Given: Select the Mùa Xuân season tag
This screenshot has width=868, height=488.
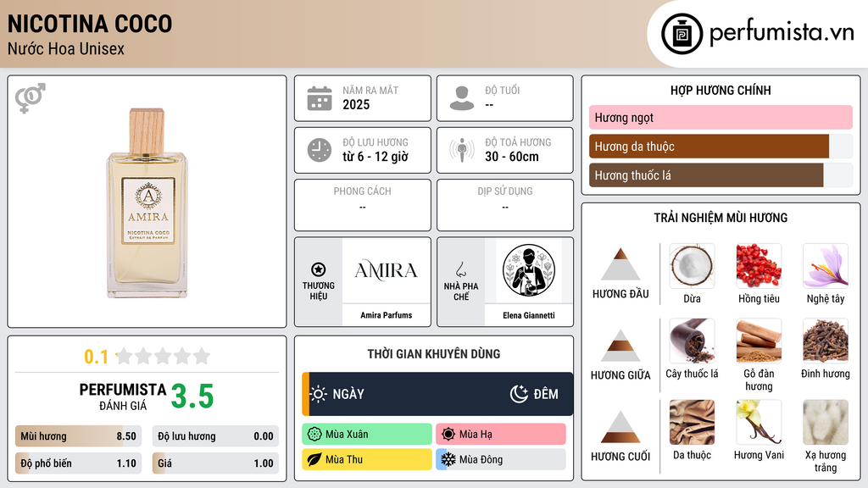Looking at the screenshot, I should coord(367,434).
